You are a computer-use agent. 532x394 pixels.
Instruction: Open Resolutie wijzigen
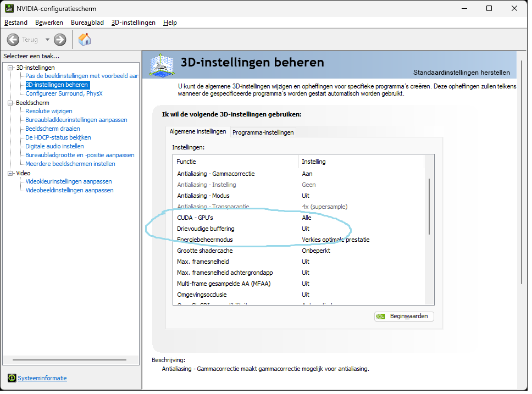[x=49, y=112]
